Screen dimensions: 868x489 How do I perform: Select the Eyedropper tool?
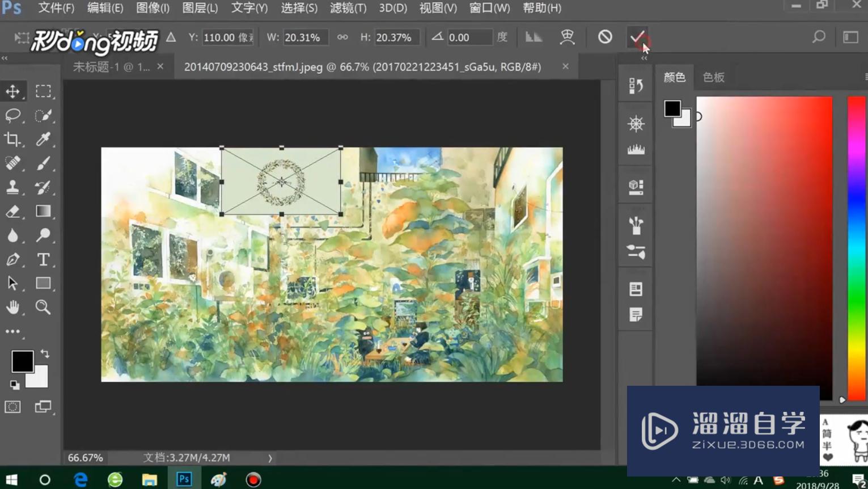click(x=43, y=139)
